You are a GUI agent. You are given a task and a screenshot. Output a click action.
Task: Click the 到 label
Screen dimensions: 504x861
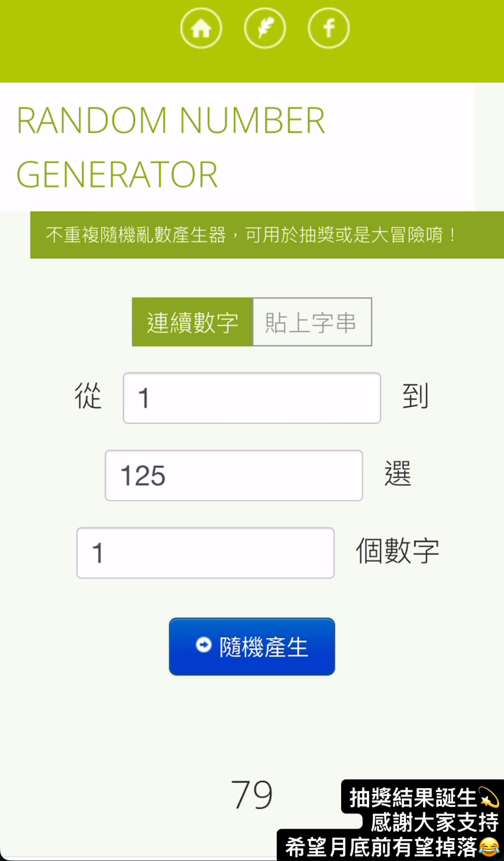415,396
